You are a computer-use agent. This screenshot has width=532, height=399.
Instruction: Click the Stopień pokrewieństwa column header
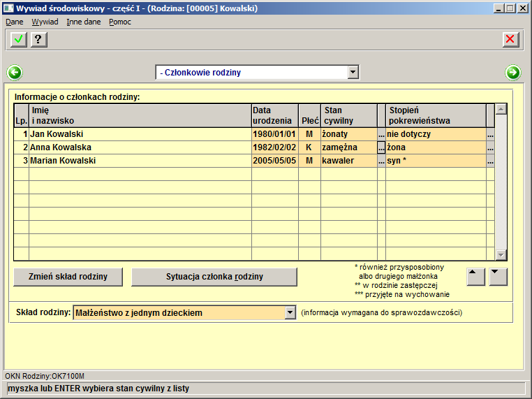(x=436, y=115)
